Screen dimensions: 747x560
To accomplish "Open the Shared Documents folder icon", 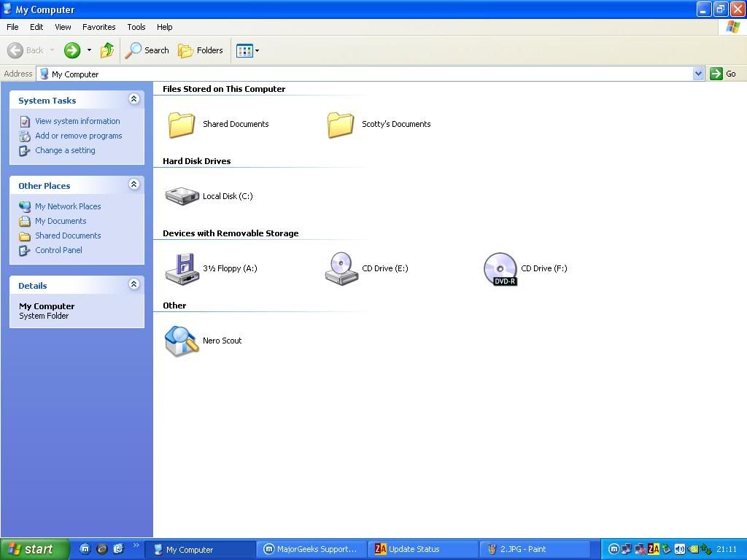I will coord(182,124).
